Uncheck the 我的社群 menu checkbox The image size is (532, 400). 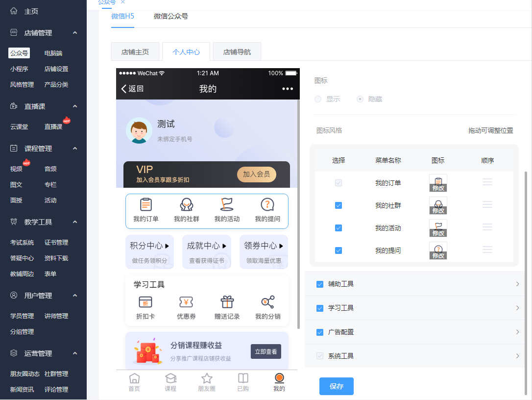[339, 205]
